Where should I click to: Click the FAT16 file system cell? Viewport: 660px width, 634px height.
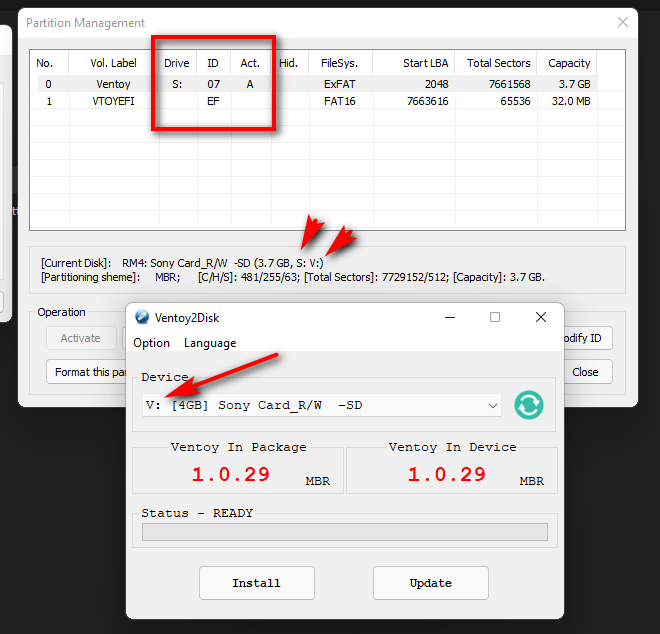click(x=340, y=101)
